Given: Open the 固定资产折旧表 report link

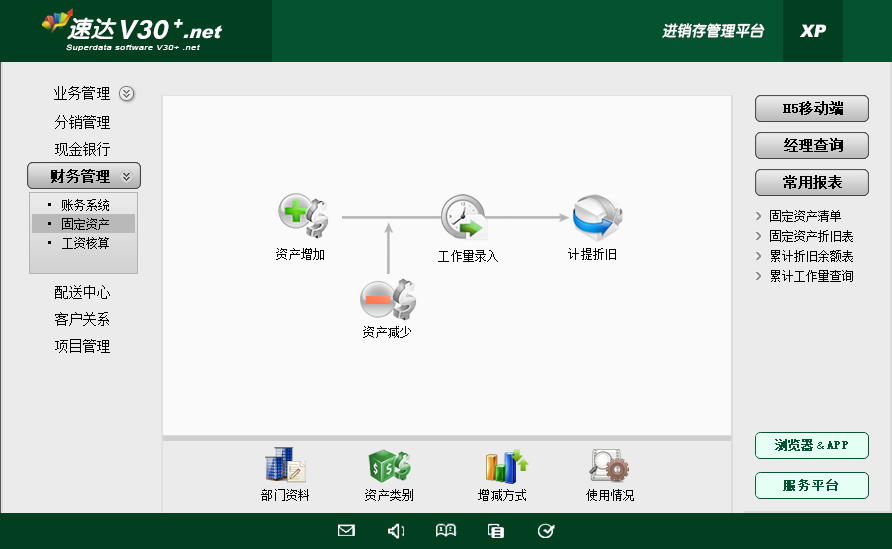Looking at the screenshot, I should click(811, 236).
